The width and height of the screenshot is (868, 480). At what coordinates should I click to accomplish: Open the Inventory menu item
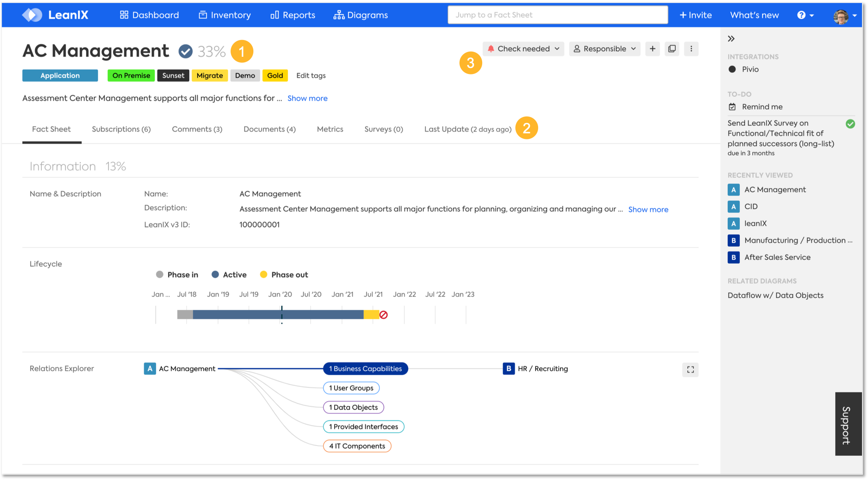pos(225,15)
